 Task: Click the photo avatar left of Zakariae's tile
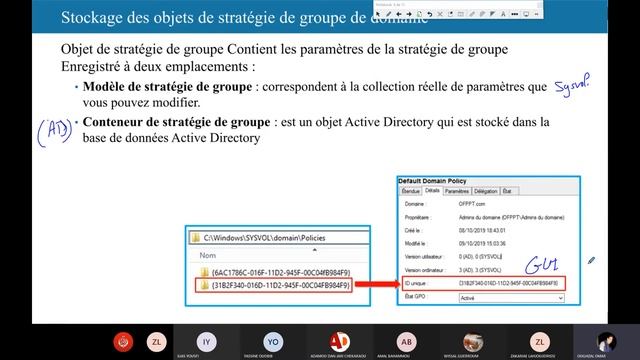473,342
